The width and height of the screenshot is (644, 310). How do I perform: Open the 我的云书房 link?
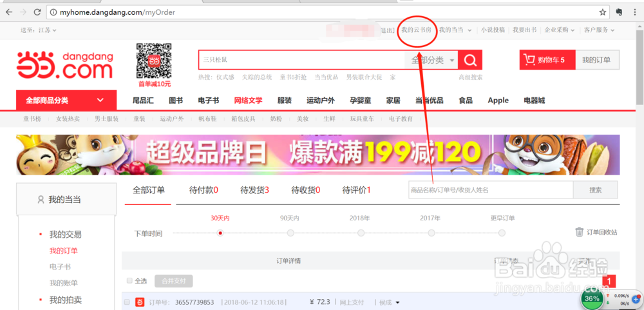point(417,30)
